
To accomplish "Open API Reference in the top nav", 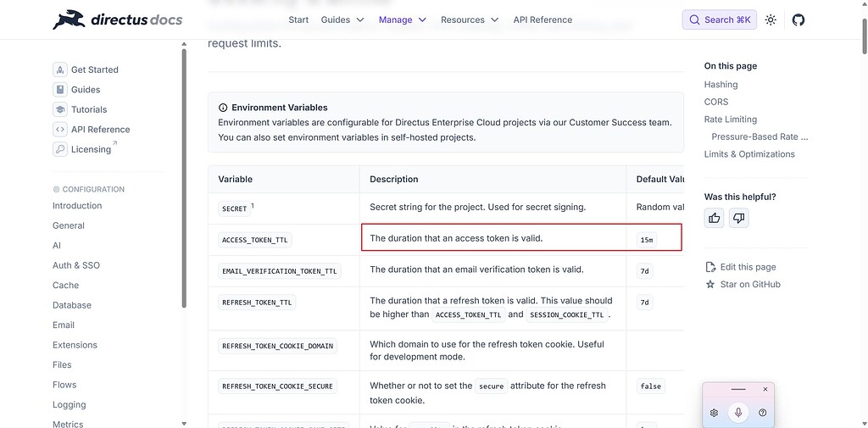I will (x=542, y=20).
